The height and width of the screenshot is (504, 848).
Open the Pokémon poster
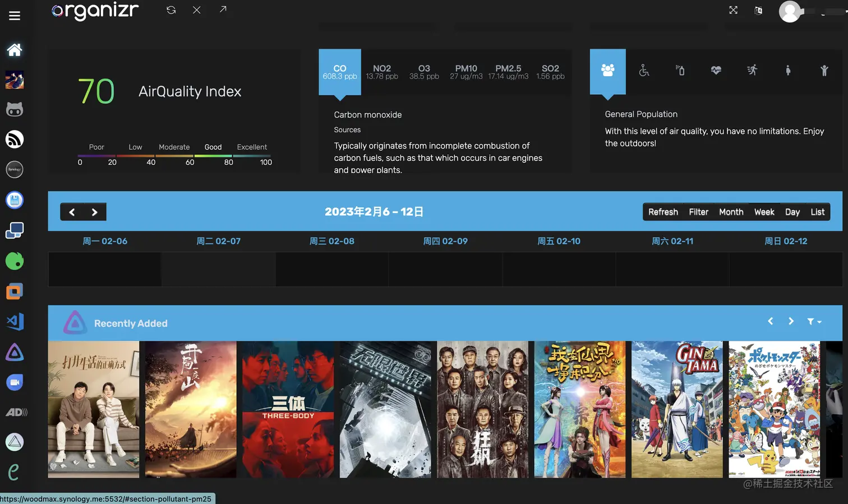tap(774, 409)
